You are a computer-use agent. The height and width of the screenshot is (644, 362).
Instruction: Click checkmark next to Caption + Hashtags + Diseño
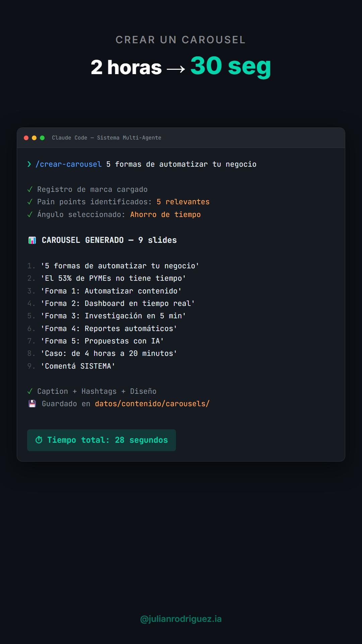click(x=30, y=391)
